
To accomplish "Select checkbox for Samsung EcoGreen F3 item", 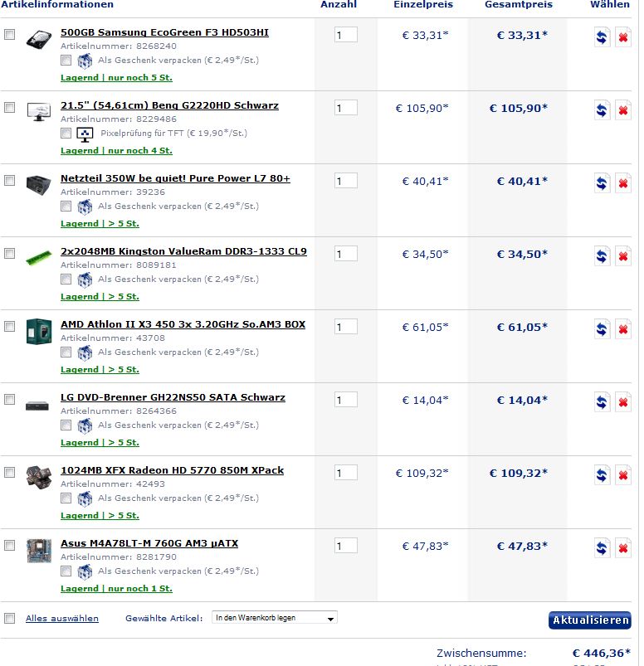I will tap(10, 35).
